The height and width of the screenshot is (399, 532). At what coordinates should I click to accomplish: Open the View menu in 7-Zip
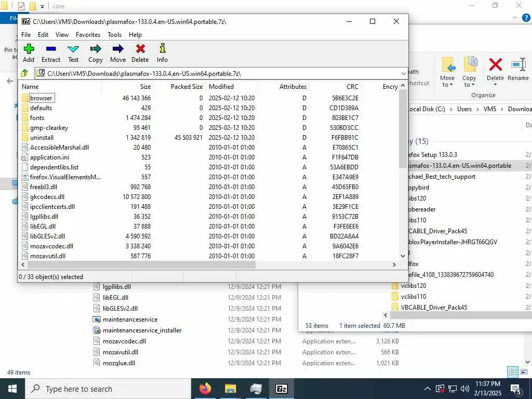(62, 35)
